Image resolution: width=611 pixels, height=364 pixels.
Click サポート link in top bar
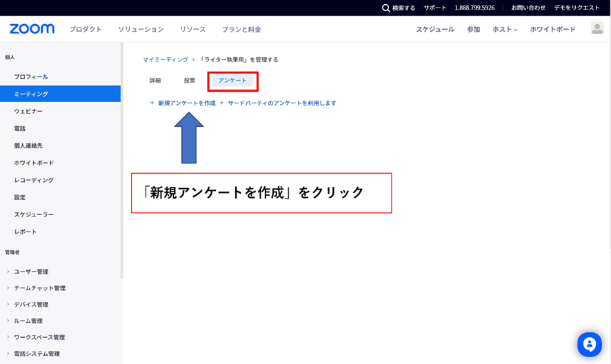click(435, 8)
